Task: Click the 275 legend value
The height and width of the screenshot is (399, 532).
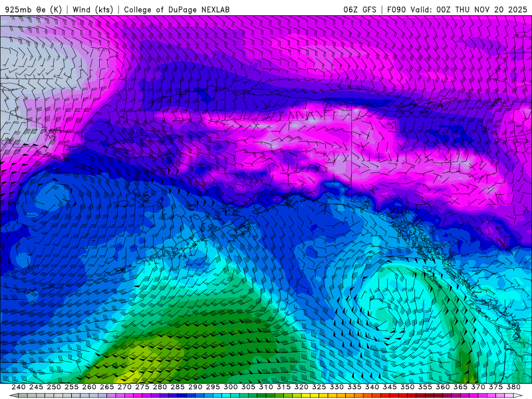Action: click(x=142, y=387)
